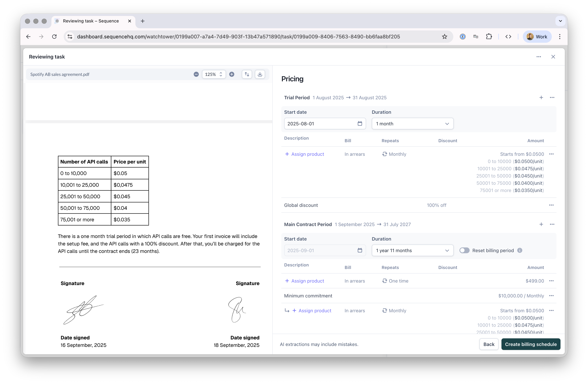Select the Reviewing task – Sequence tab
Image resolution: width=588 pixels, height=384 pixels.
point(91,21)
